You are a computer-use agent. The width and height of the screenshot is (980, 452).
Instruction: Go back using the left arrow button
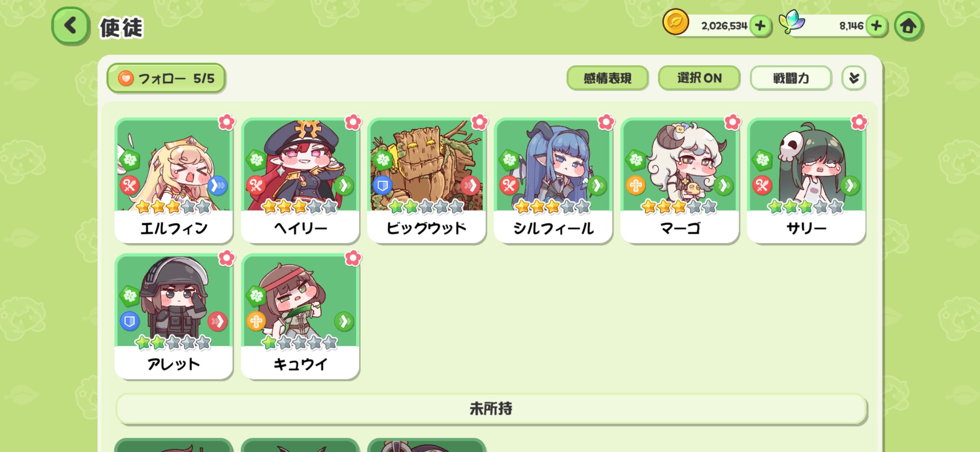point(71,26)
